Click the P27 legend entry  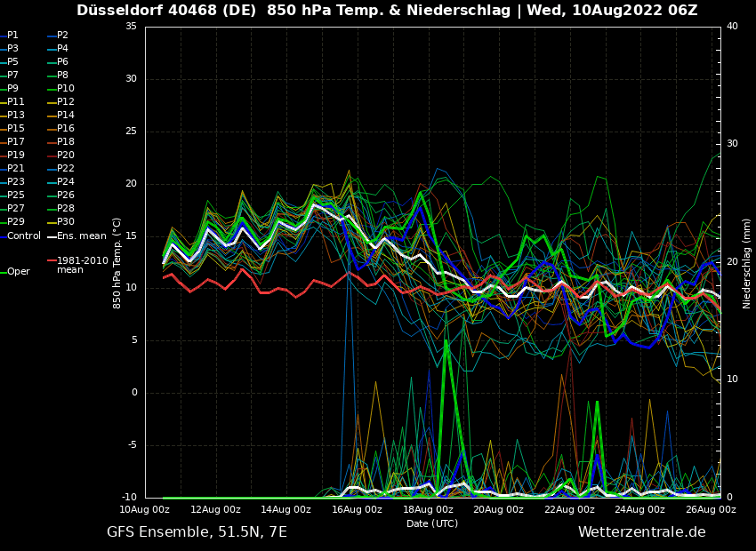16,209
